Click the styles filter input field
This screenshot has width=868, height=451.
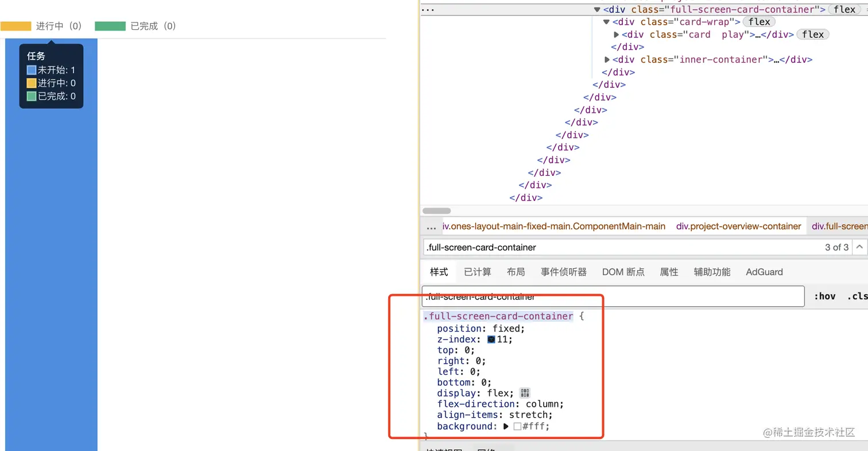click(x=613, y=296)
